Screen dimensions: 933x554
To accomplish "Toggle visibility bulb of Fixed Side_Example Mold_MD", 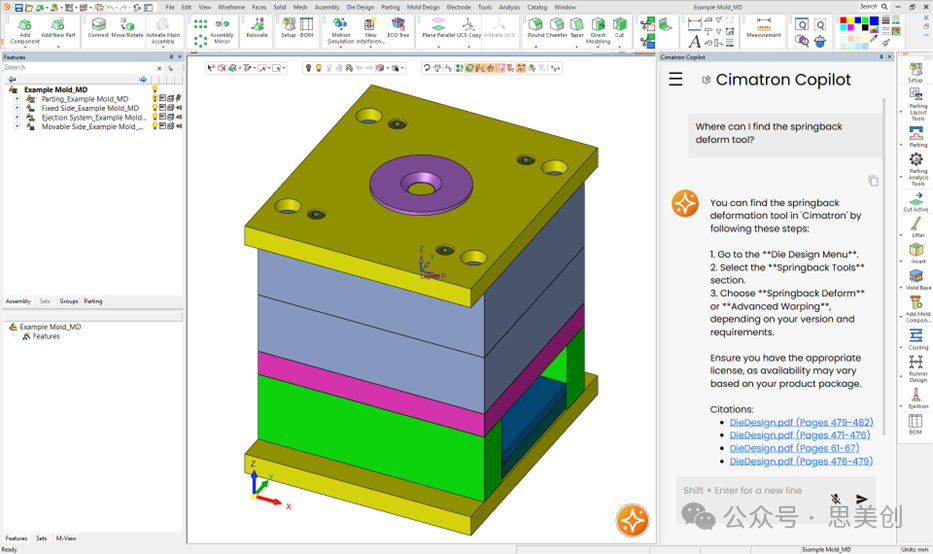I will tap(155, 108).
